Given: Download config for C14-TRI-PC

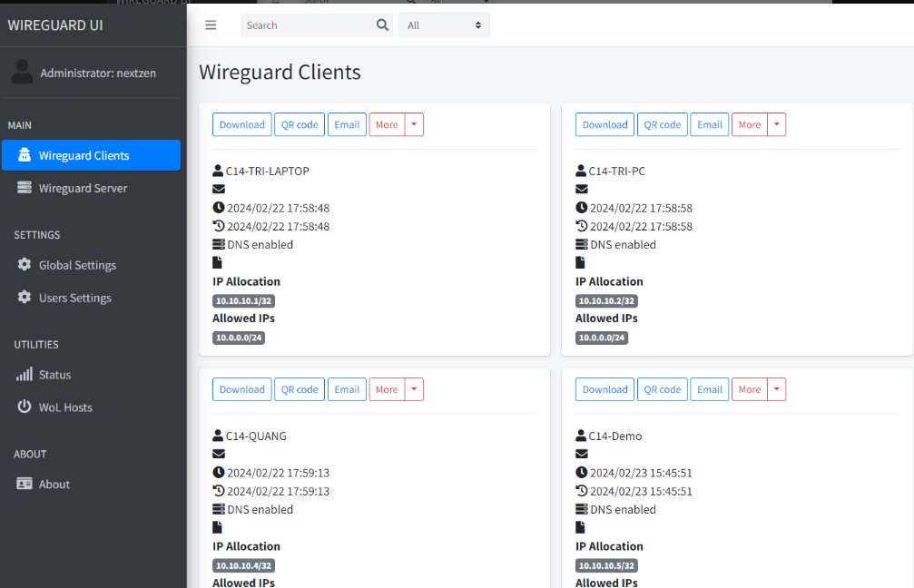Looking at the screenshot, I should point(605,124).
